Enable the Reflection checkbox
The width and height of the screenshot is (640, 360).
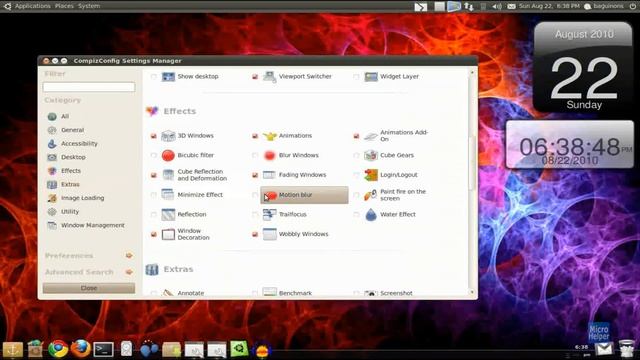[153, 215]
